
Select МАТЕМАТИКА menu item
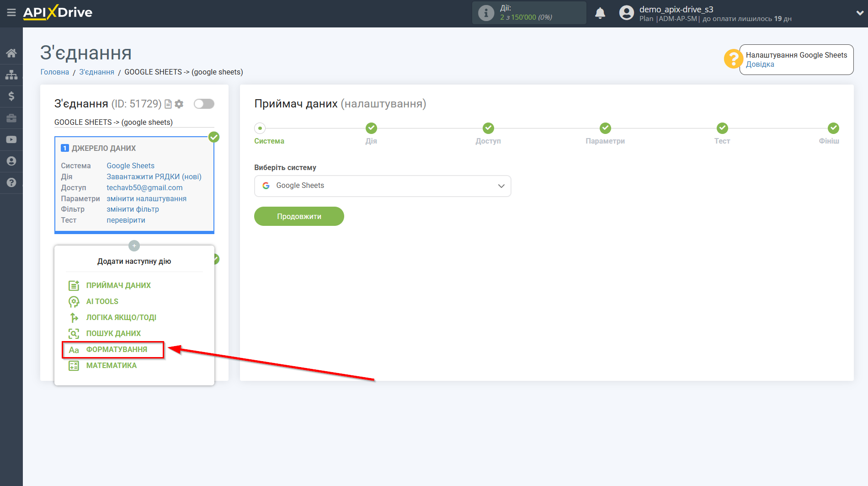[x=111, y=366]
